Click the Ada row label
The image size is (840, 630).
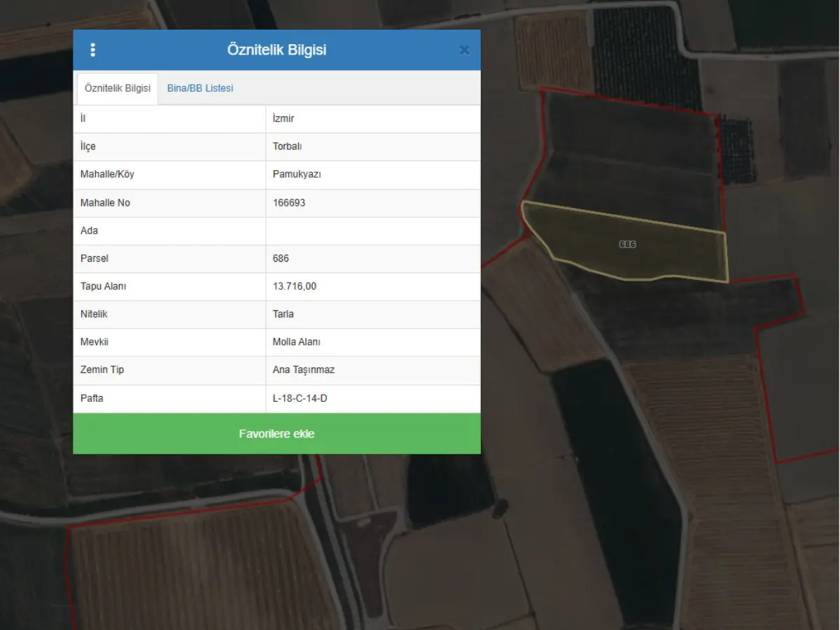point(90,230)
